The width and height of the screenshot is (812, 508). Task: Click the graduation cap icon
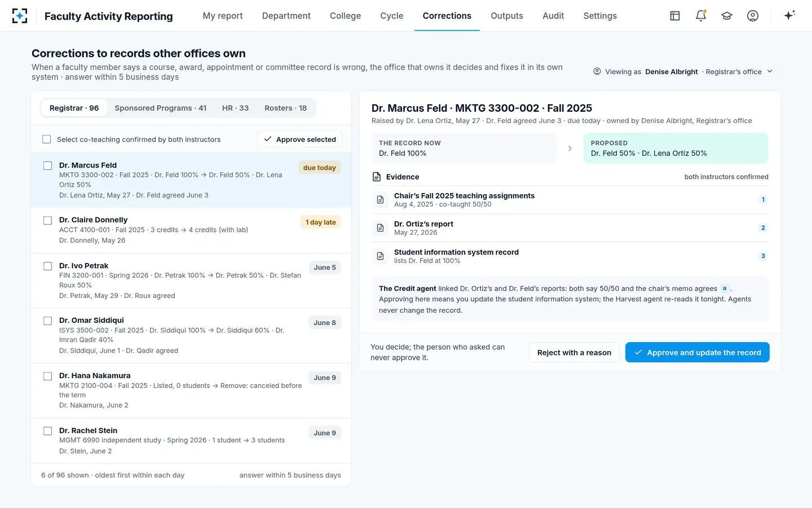[x=727, y=16]
